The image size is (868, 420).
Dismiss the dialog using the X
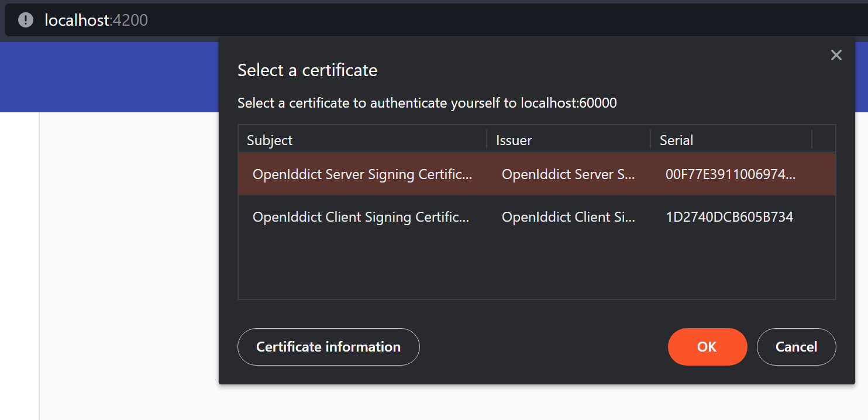click(x=836, y=54)
